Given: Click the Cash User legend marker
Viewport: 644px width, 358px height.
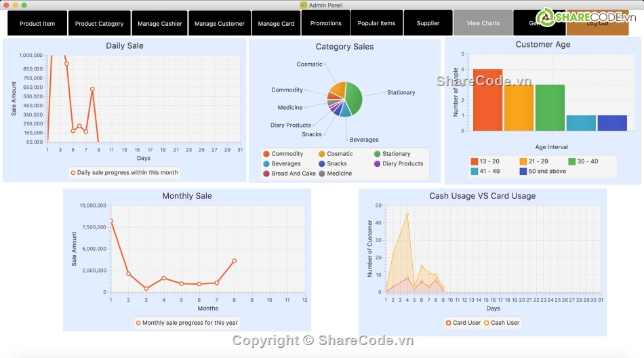Looking at the screenshot, I should tap(487, 323).
